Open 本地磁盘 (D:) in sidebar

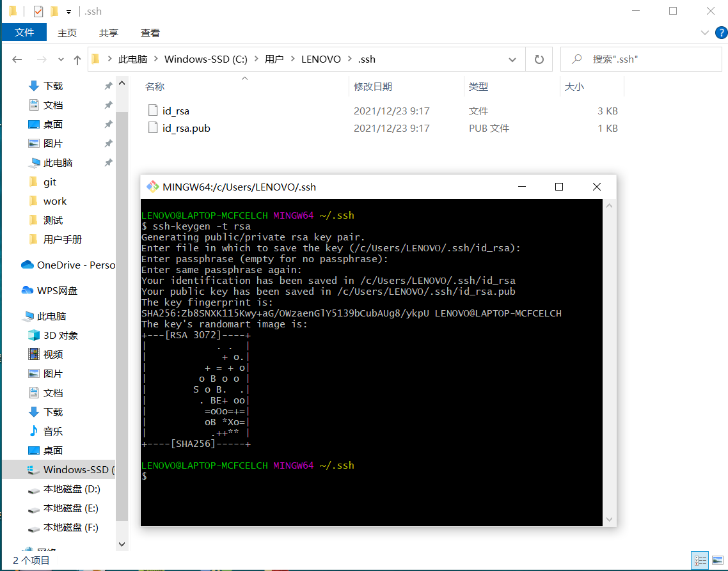72,489
